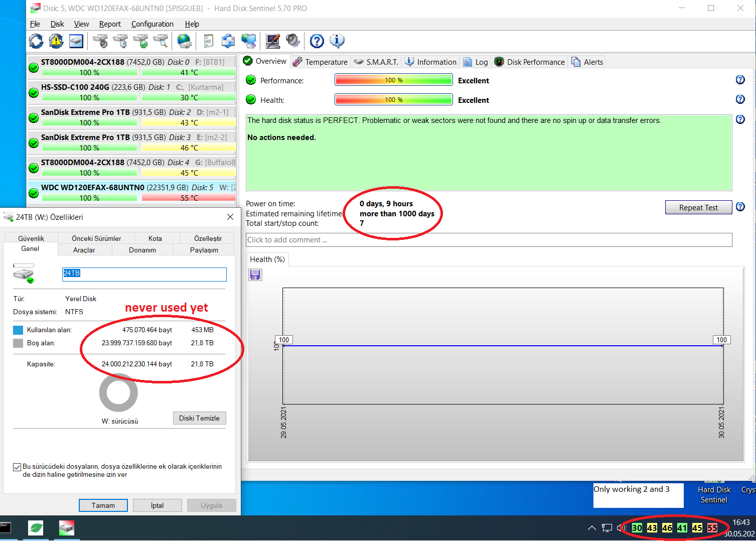Image resolution: width=756 pixels, height=542 pixels.
Task: Click the globe with monitor toolbar icon
Action: point(248,41)
